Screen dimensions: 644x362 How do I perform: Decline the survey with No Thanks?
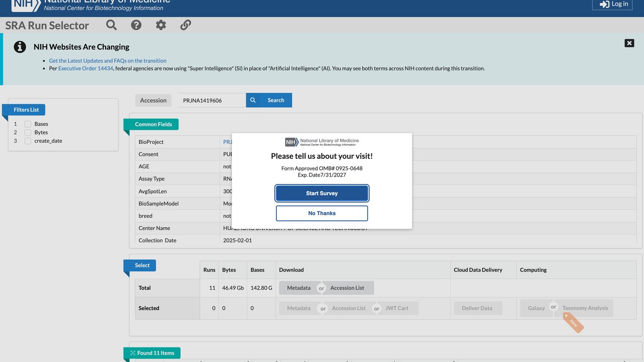click(x=322, y=213)
